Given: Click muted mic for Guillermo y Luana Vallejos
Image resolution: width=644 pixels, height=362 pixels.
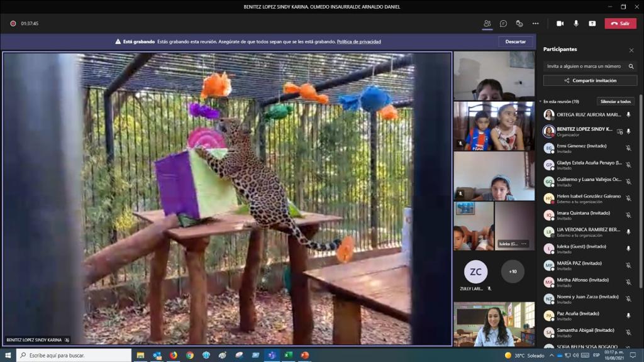Looking at the screenshot, I should tap(628, 182).
